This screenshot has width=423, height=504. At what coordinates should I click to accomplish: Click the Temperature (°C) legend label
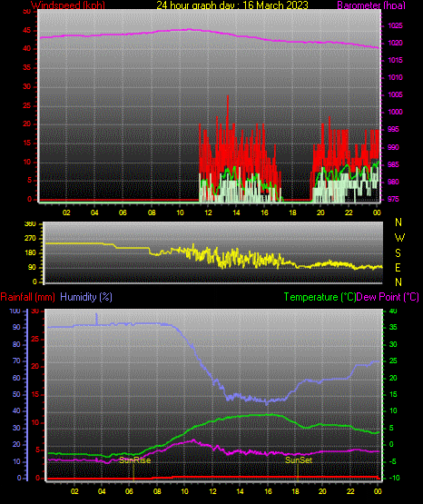[320, 297]
